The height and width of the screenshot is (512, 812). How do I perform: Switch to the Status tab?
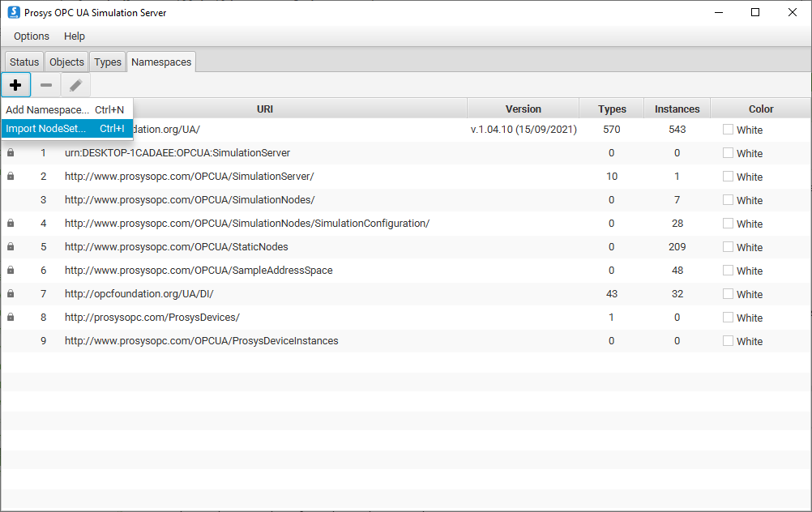(x=24, y=62)
